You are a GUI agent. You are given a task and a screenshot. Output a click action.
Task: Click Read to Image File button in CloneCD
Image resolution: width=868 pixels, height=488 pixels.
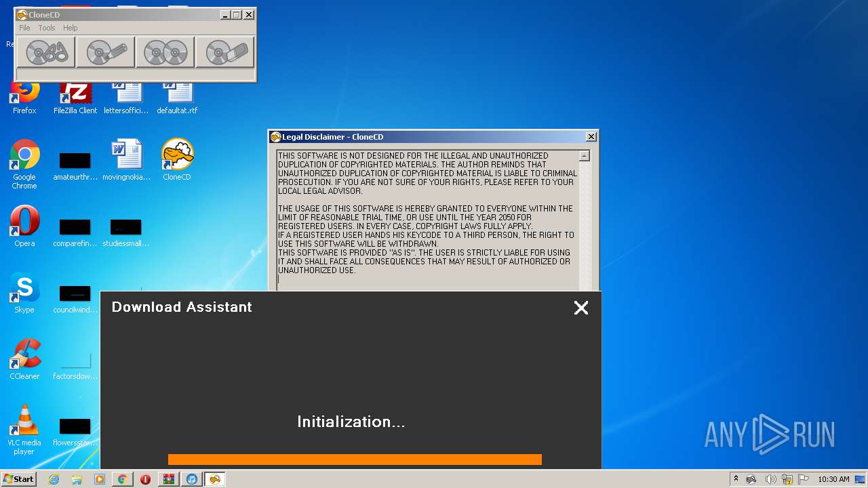(46, 52)
